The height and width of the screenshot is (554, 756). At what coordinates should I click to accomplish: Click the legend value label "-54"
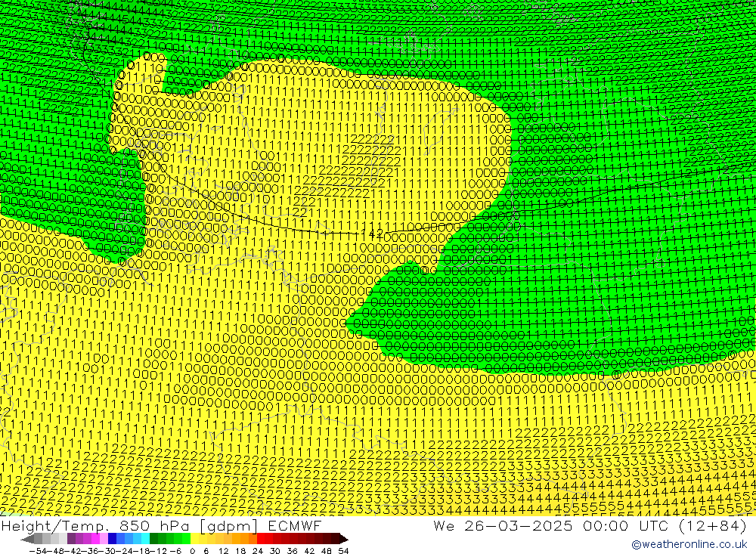38,551
